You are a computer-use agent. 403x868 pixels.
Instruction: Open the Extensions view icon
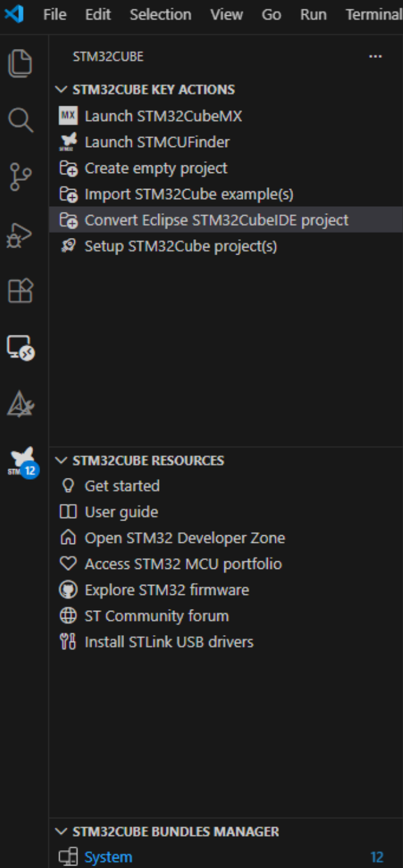click(x=20, y=291)
